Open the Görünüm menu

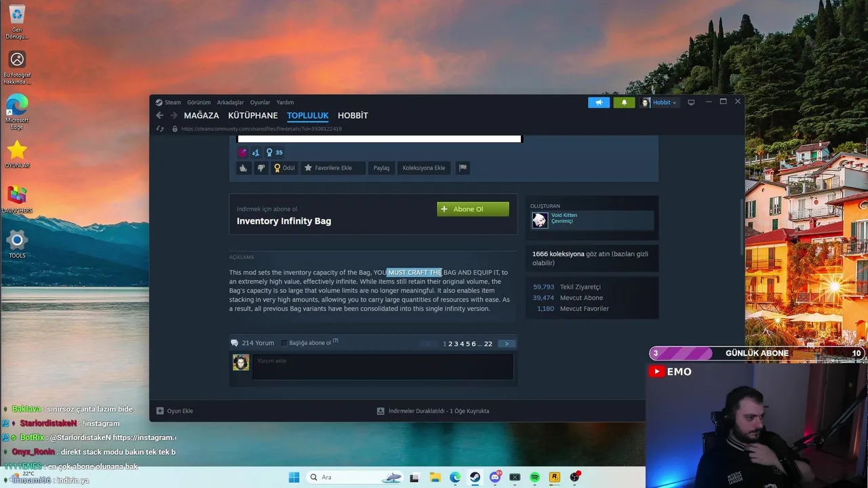click(199, 102)
